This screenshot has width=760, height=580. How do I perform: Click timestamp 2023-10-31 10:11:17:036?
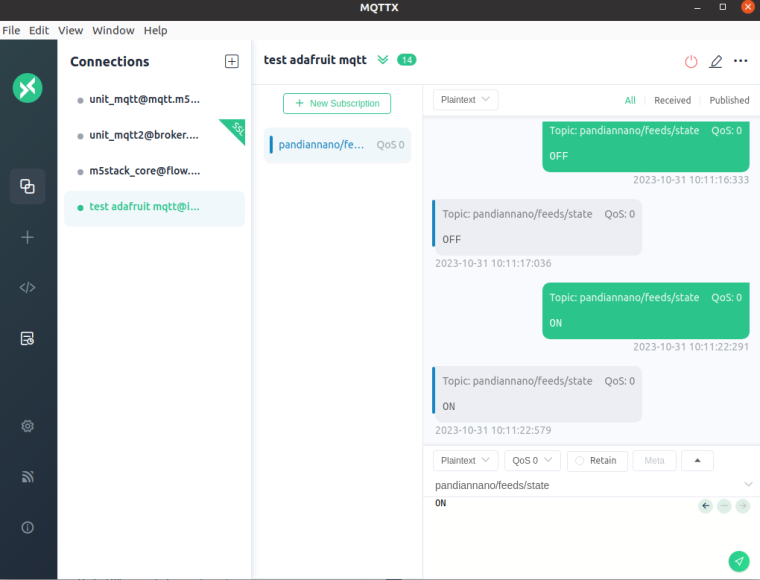[493, 264]
